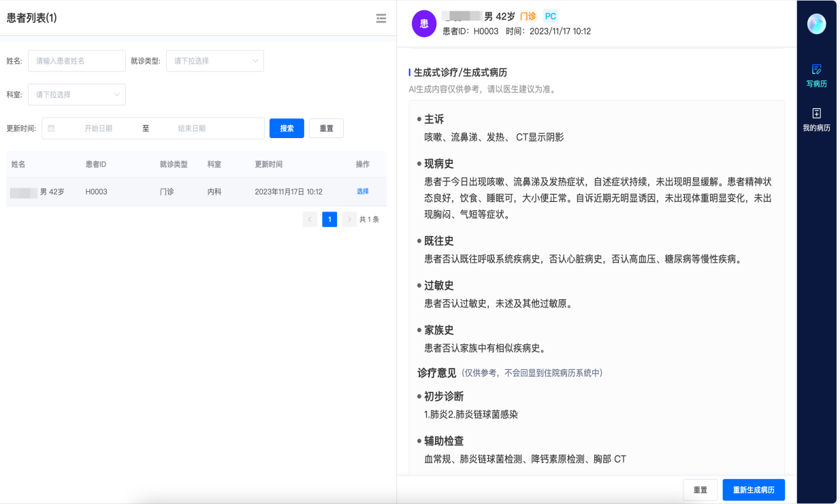The height and width of the screenshot is (504, 840).
Task: Click the 搜索 search button
Action: (287, 128)
